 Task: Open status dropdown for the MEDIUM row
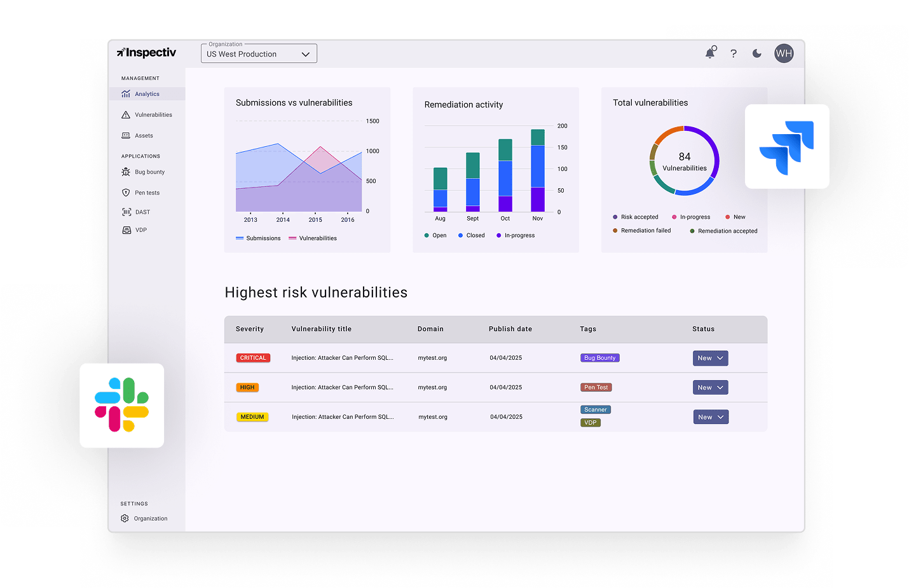pyautogui.click(x=710, y=417)
